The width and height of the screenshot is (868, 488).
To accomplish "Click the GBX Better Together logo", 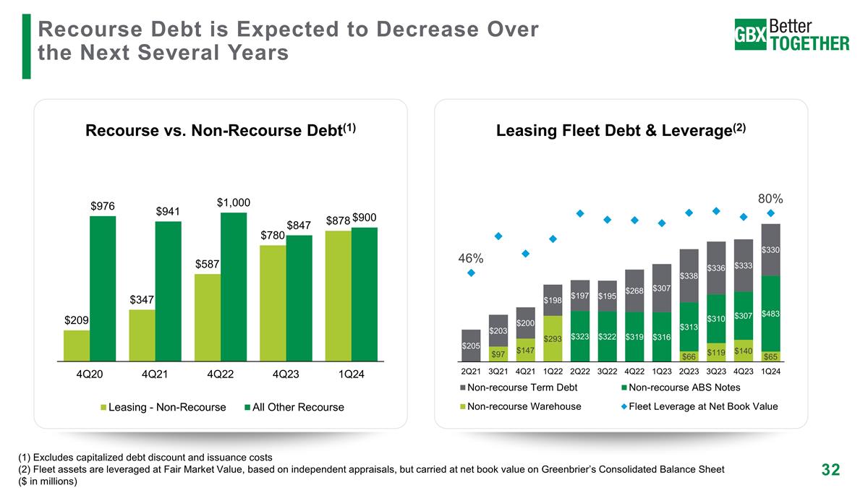I will tap(791, 35).
